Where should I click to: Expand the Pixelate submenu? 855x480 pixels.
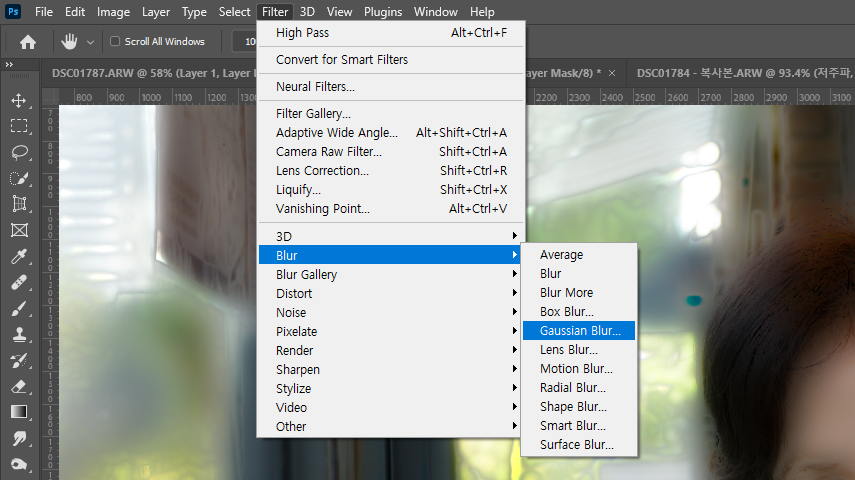pyautogui.click(x=391, y=332)
